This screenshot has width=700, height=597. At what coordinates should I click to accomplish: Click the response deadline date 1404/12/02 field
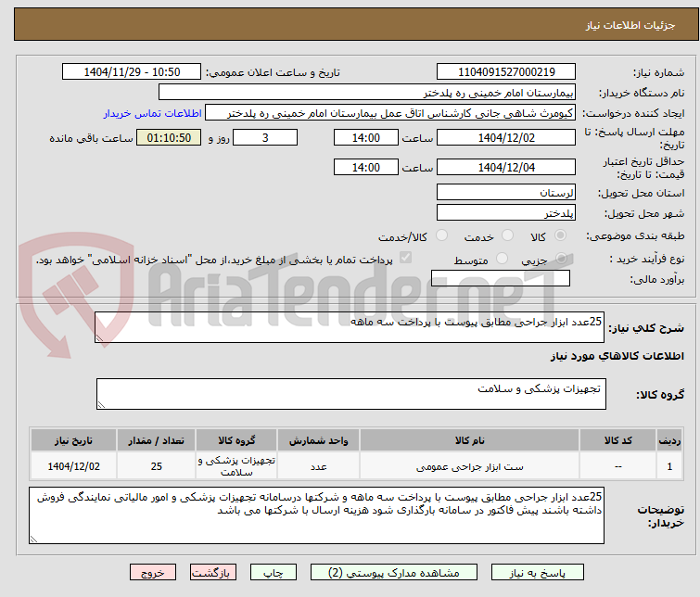tap(506, 137)
